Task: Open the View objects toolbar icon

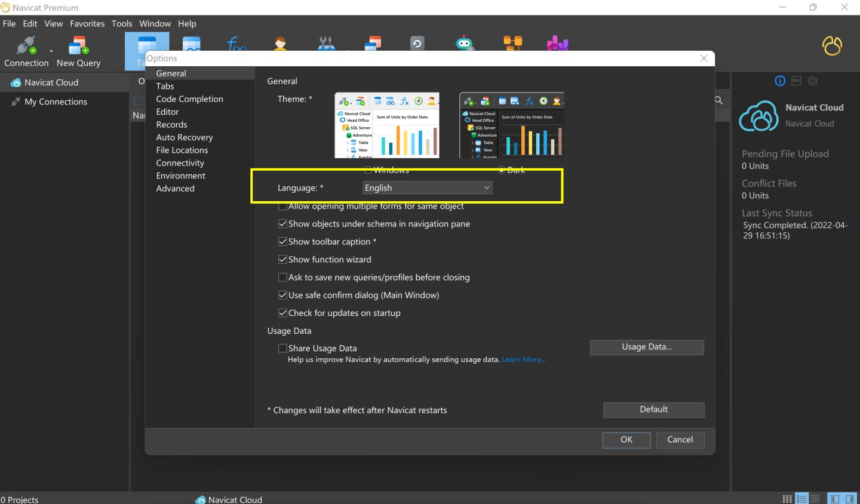Action: coord(191,44)
